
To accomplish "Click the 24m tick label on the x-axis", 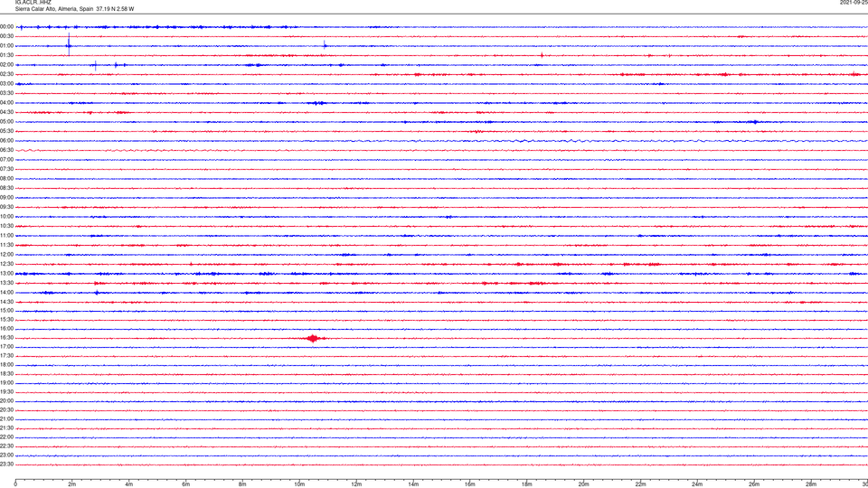I will click(x=697, y=484).
